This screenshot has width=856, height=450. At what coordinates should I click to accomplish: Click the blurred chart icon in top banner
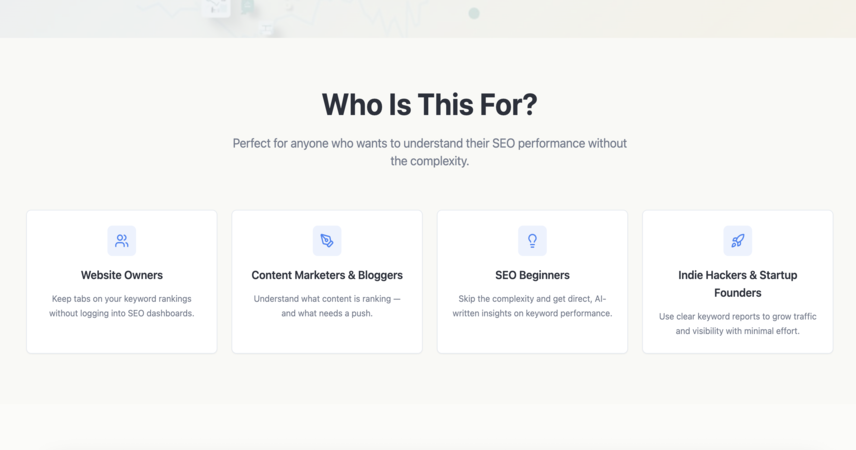click(x=216, y=8)
